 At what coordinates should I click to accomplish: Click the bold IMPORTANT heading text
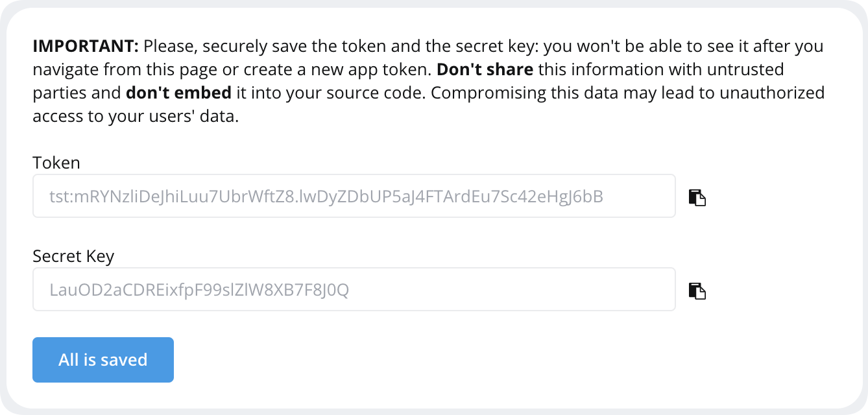86,46
